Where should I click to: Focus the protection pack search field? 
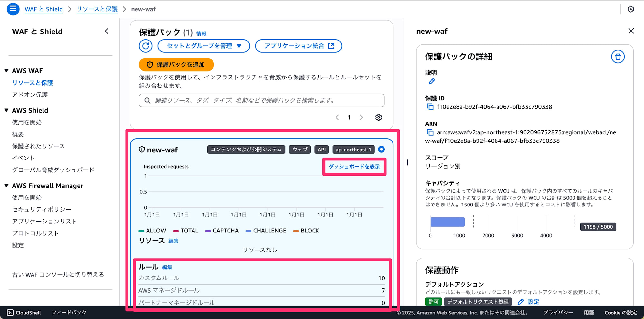[x=261, y=100]
